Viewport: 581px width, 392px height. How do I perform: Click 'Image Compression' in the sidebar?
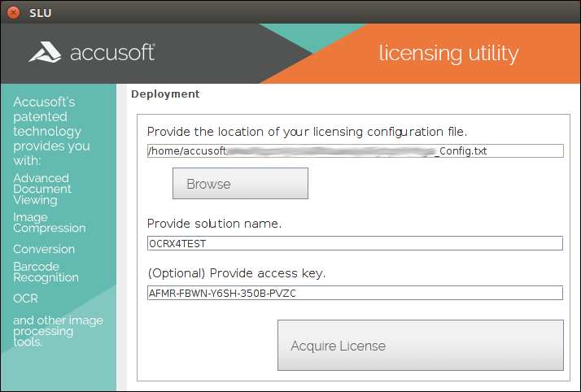pos(49,223)
